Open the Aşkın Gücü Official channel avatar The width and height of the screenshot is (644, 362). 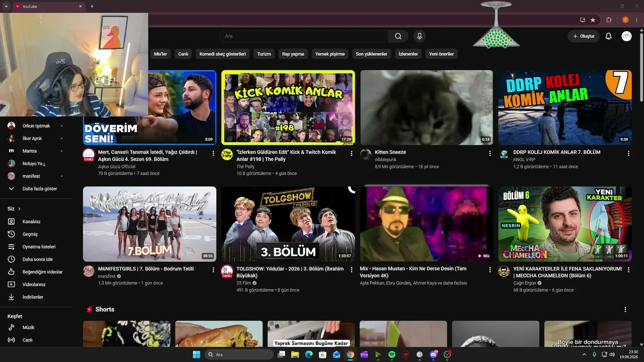click(89, 155)
